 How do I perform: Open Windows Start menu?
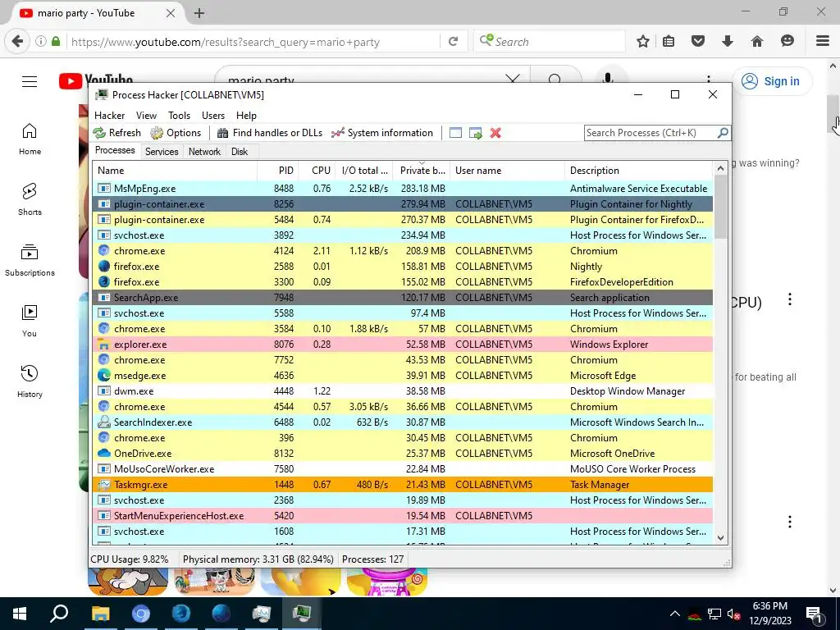point(20,614)
